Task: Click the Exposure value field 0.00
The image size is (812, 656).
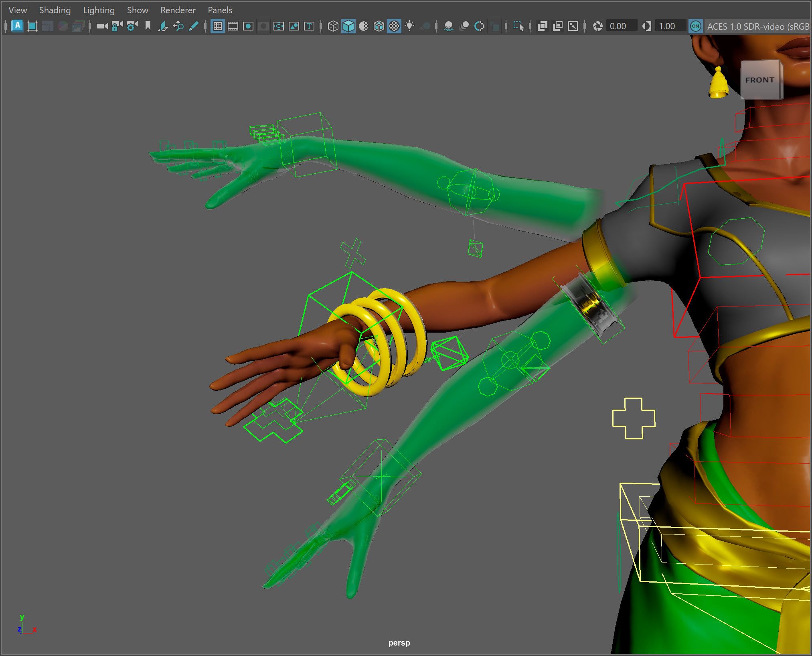Action: tap(621, 26)
